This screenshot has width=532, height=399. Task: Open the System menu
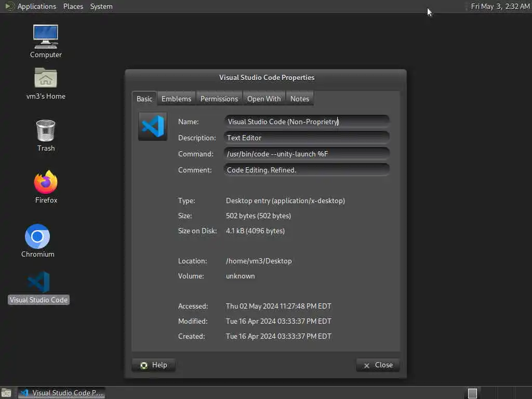(x=101, y=6)
